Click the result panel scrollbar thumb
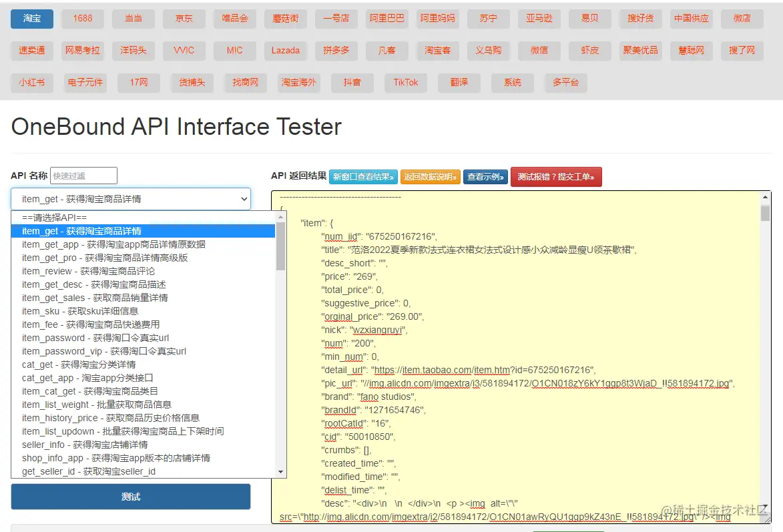 click(765, 214)
